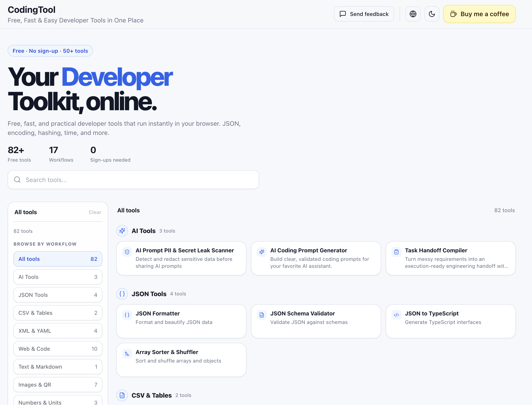Filter tools by Text & Markdown

pos(58,367)
